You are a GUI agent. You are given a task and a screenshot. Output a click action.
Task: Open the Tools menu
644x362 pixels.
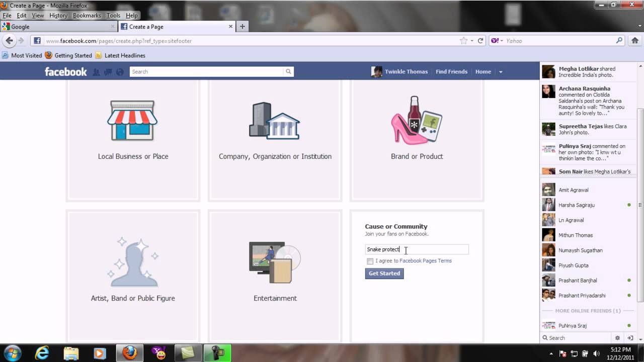click(x=113, y=16)
